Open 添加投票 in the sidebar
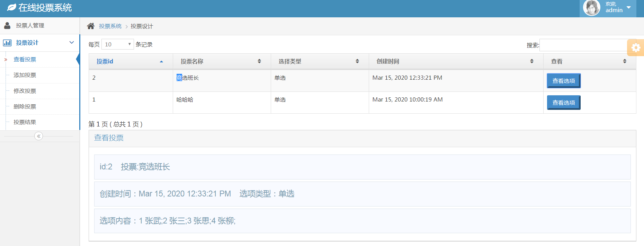644x246 pixels. point(25,75)
